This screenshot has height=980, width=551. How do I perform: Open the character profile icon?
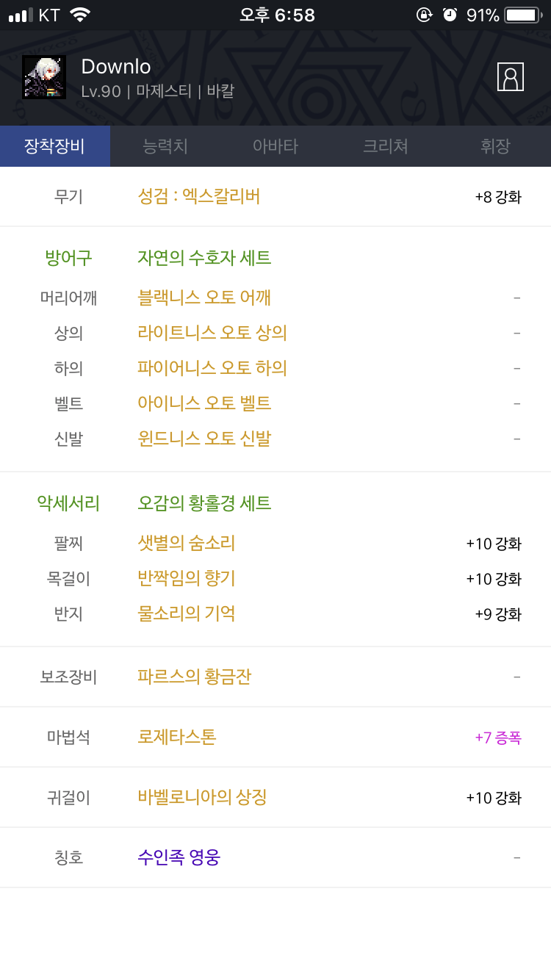511,76
